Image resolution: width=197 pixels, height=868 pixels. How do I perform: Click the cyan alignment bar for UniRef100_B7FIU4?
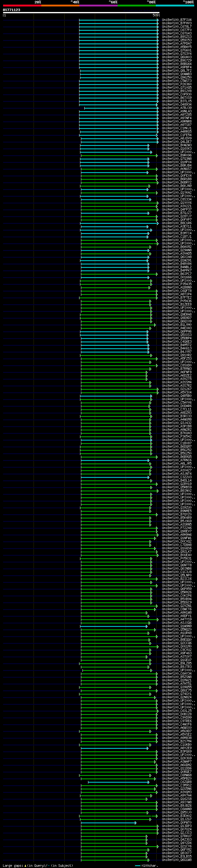click(119, 20)
